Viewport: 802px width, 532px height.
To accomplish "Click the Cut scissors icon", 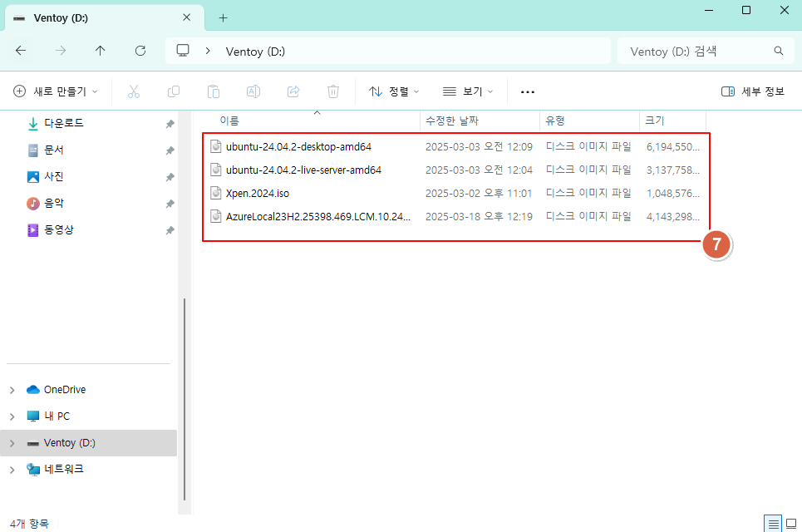I will point(134,91).
